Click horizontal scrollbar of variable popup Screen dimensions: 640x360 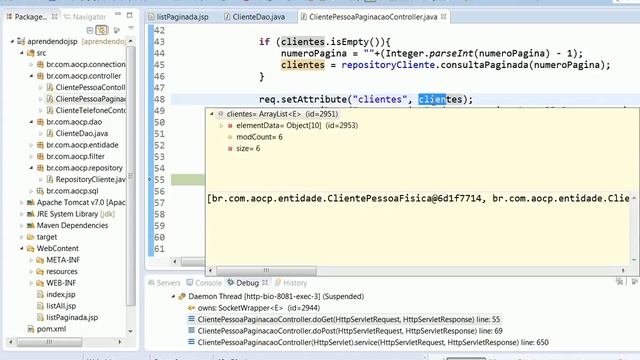[x=266, y=270]
